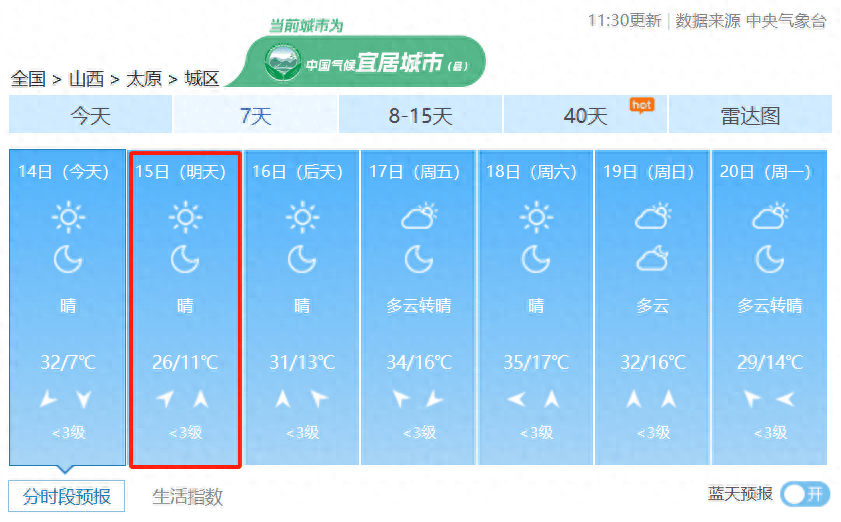This screenshot has width=841, height=522.
Task: Select the 20日（周一）date heading
Action: click(x=765, y=172)
